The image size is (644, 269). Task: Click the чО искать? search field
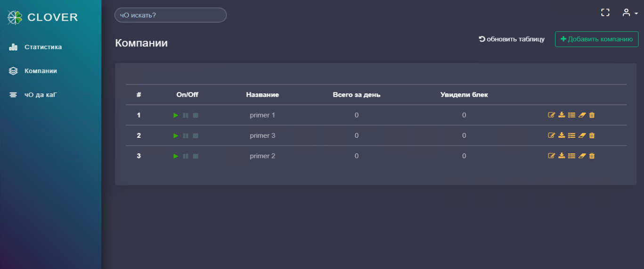(x=171, y=15)
